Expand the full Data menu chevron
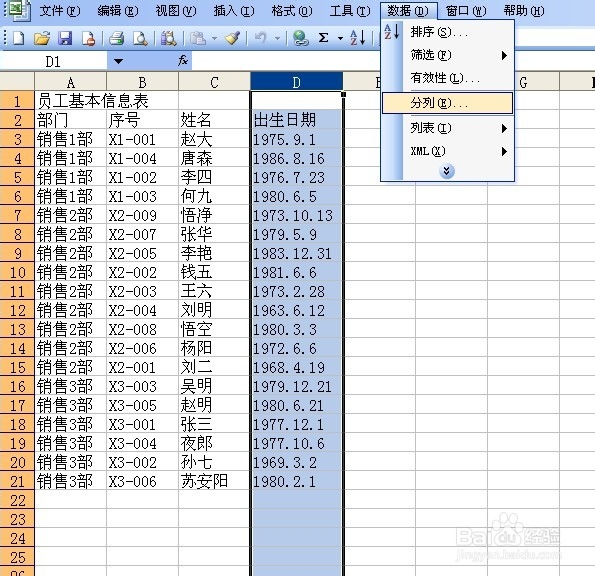 (447, 171)
